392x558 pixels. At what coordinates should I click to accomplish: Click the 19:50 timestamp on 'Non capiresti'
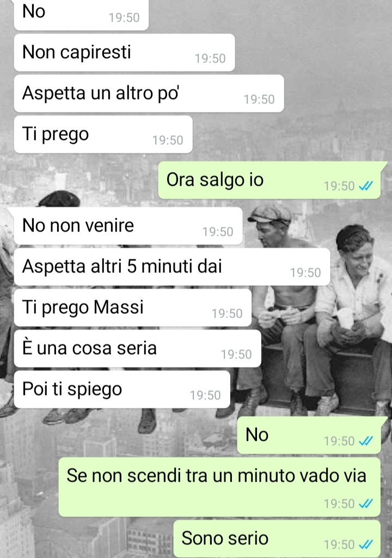tap(210, 58)
